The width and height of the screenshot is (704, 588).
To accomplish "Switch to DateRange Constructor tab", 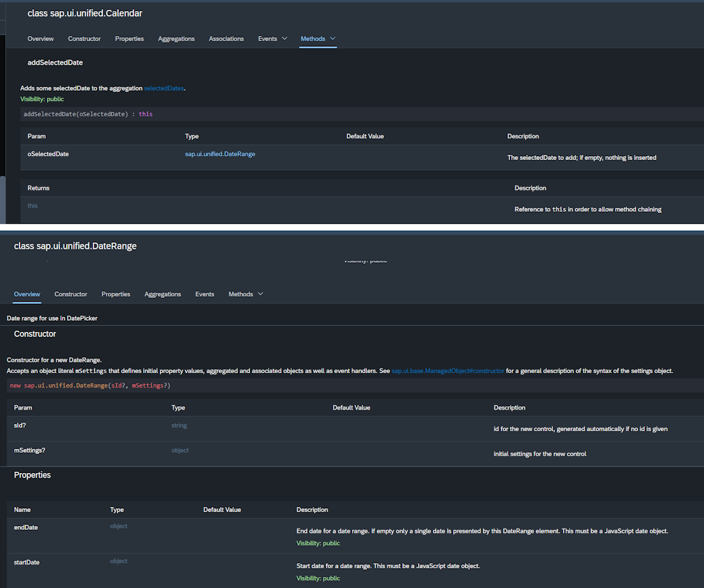I will [71, 294].
